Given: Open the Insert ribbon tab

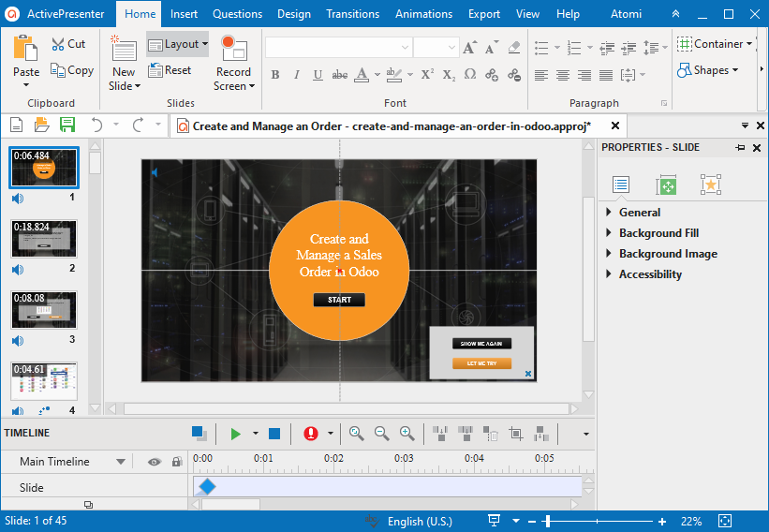Looking at the screenshot, I should (184, 14).
